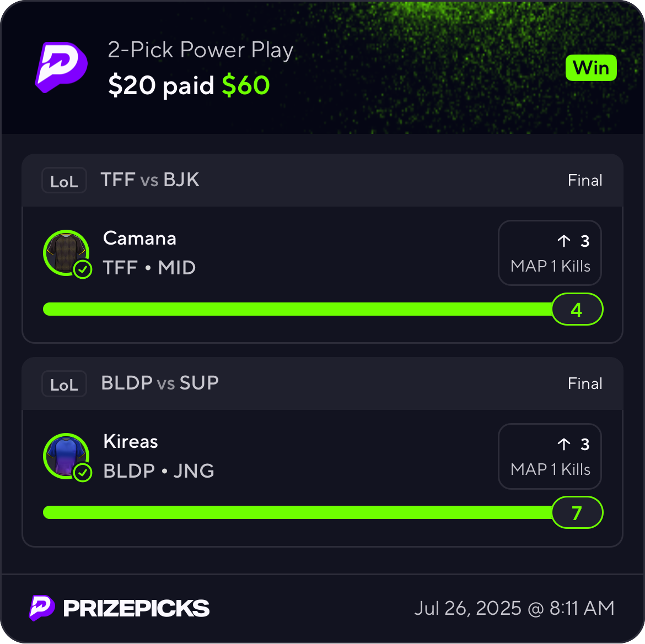This screenshot has width=645, height=644.
Task: Click the TFF vs BJK match header
Action: pyautogui.click(x=150, y=180)
